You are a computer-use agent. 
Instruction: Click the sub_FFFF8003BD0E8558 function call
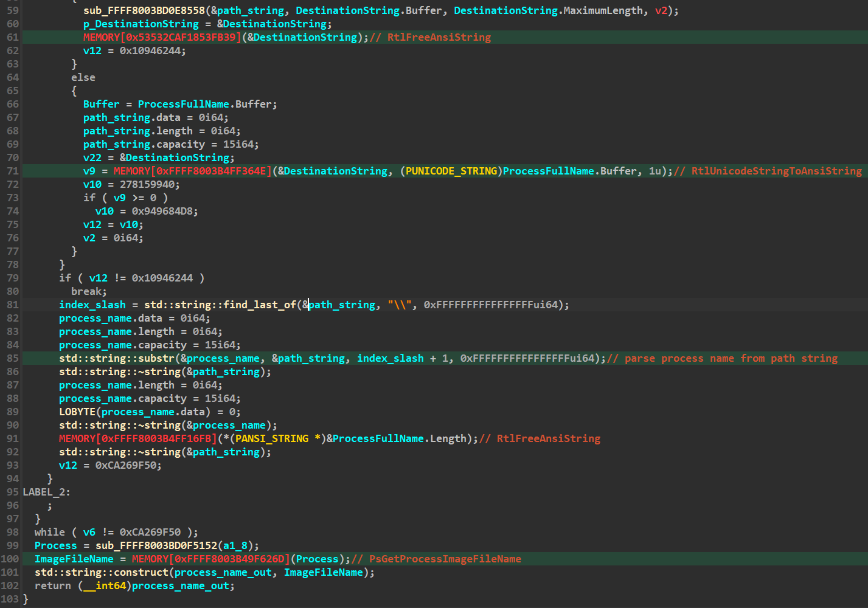[x=144, y=10]
